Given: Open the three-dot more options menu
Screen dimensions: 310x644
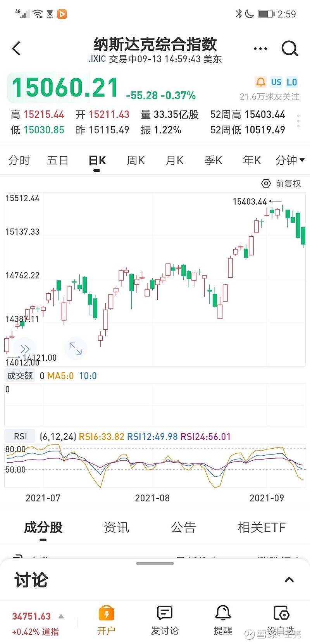Looking at the screenshot, I should point(260,49).
